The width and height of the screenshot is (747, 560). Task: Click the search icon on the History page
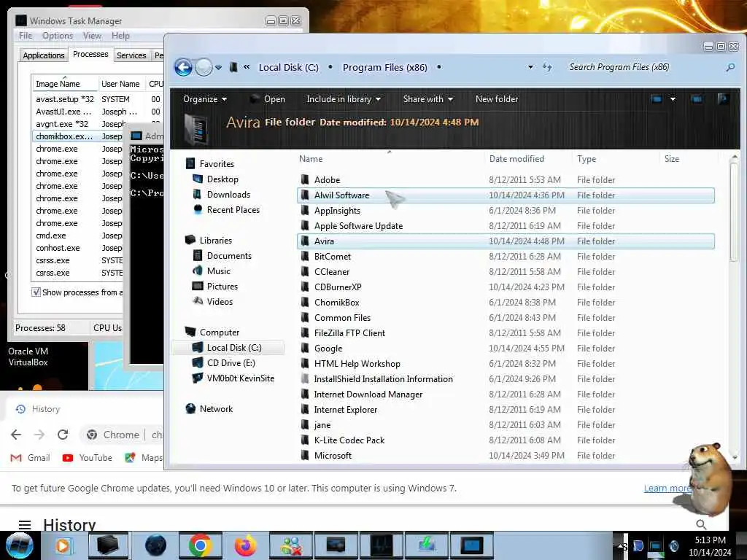point(701,524)
